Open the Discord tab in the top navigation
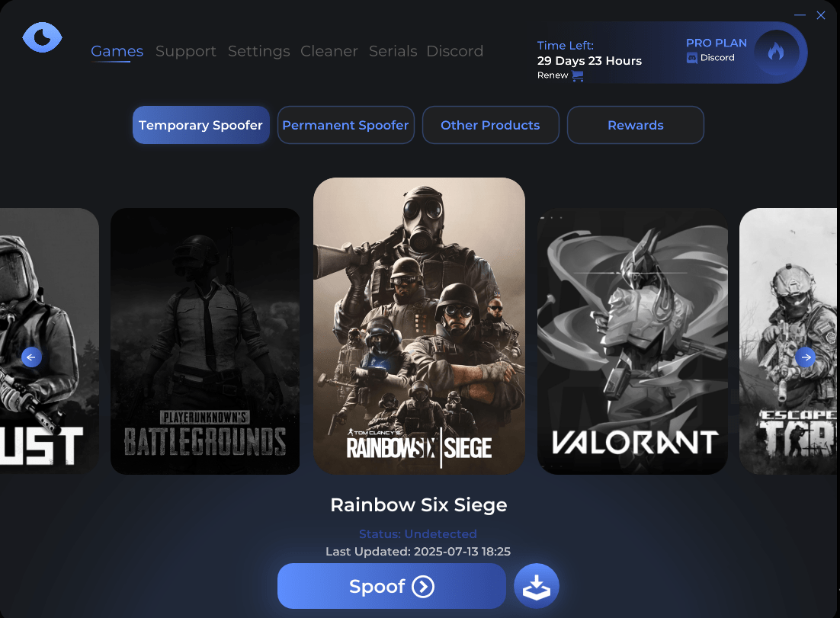This screenshot has width=840, height=618. coord(454,51)
